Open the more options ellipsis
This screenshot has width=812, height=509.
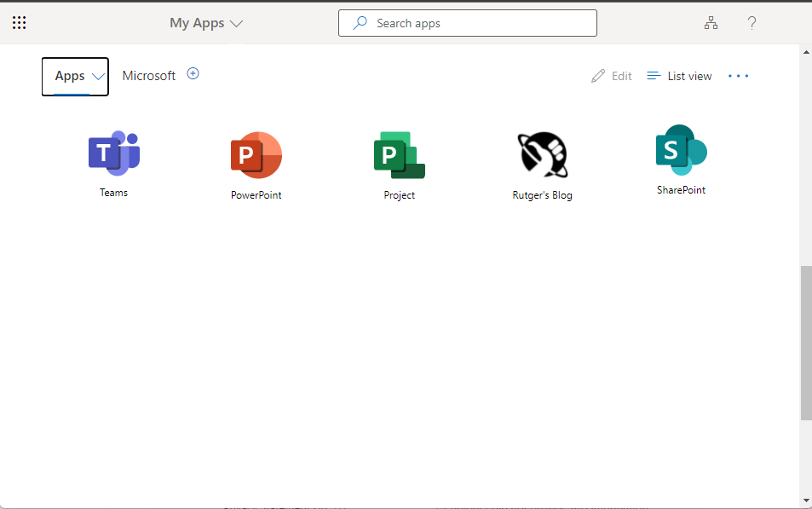739,76
